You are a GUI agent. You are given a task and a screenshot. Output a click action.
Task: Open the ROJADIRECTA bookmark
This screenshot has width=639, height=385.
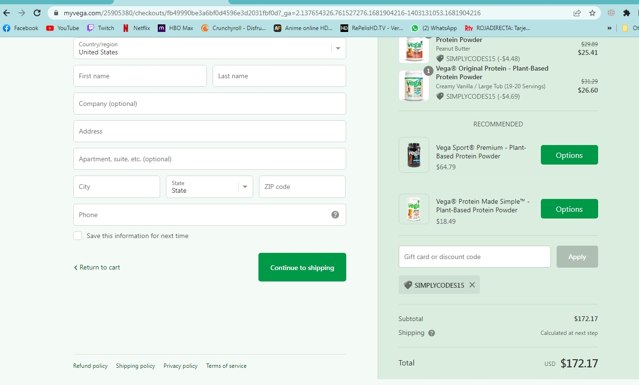coord(497,28)
